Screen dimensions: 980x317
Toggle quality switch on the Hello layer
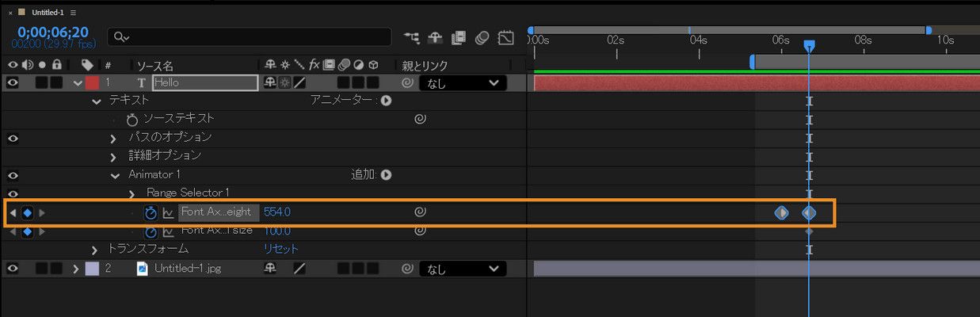(299, 82)
